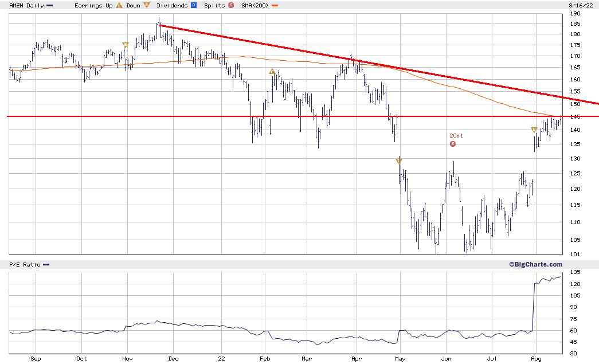This screenshot has height=364, width=599.
Task: Click the November earnings-down marker on chart
Action: pyautogui.click(x=125, y=45)
